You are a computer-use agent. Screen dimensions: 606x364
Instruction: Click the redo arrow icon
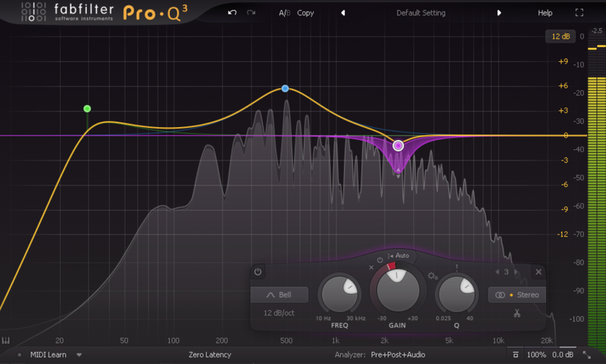251,13
